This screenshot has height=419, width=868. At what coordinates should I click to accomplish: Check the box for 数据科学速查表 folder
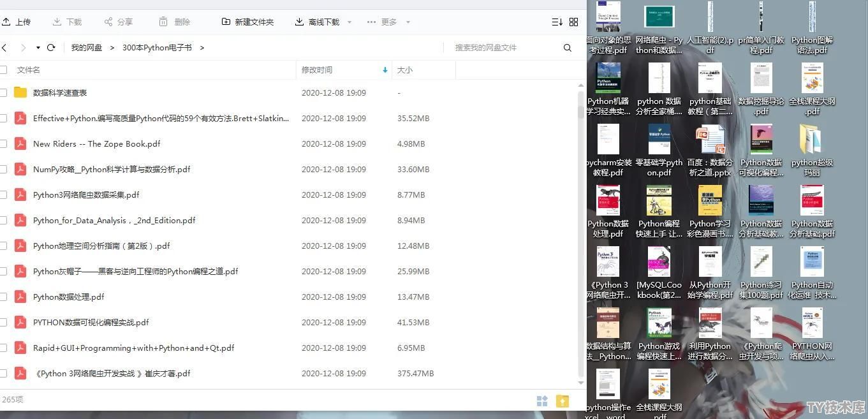(x=3, y=92)
